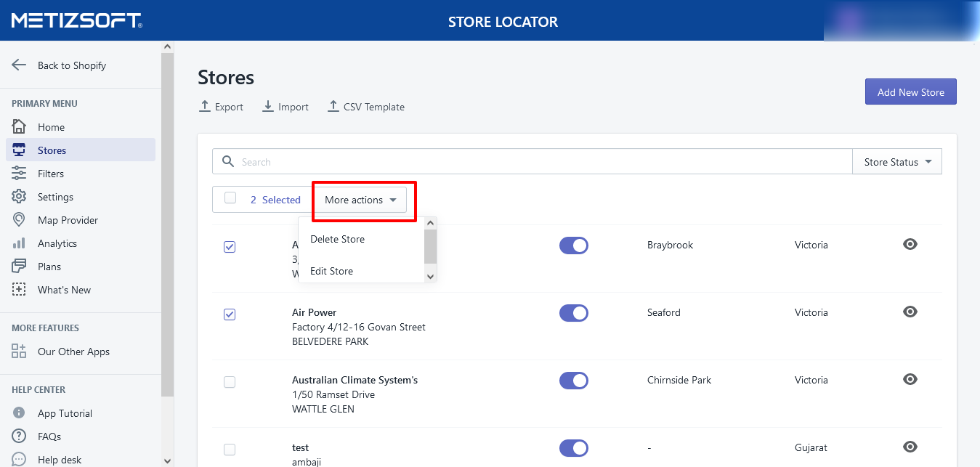Screen dimensions: 980x467
Task: View the Air Power store eye icon
Action: (x=910, y=312)
